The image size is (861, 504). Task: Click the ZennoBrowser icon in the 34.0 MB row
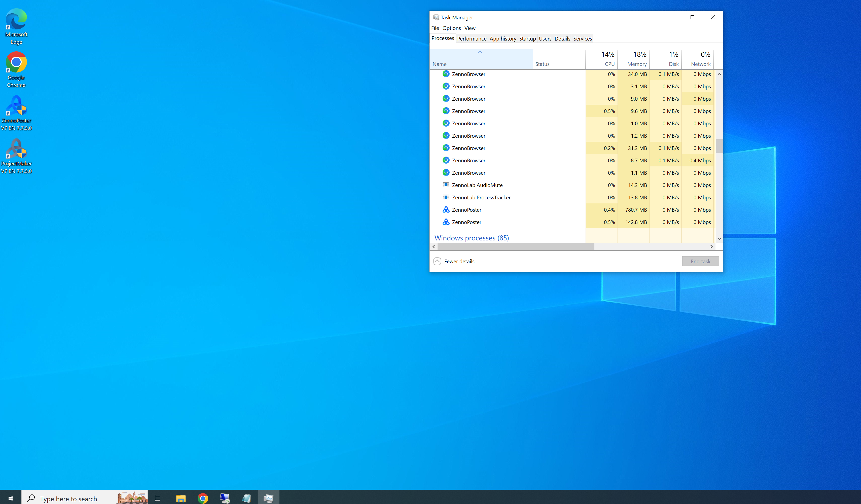point(446,74)
